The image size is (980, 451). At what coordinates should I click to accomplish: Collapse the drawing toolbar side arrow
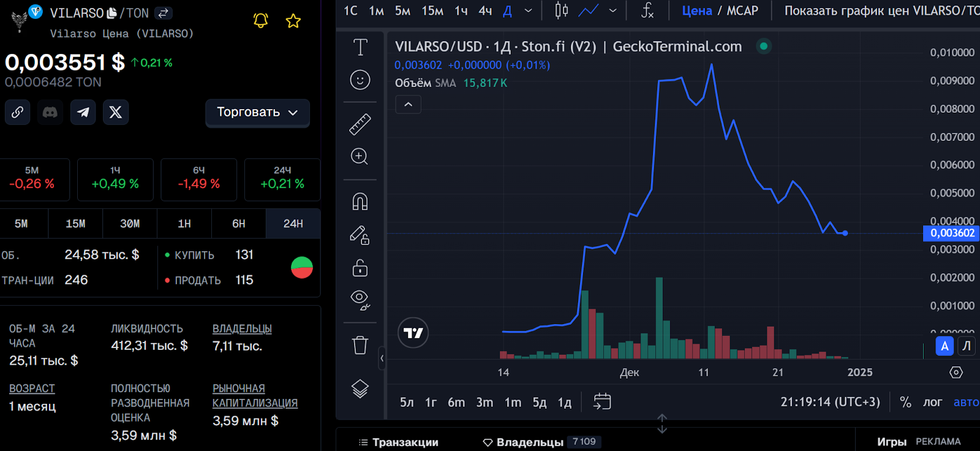(382, 358)
